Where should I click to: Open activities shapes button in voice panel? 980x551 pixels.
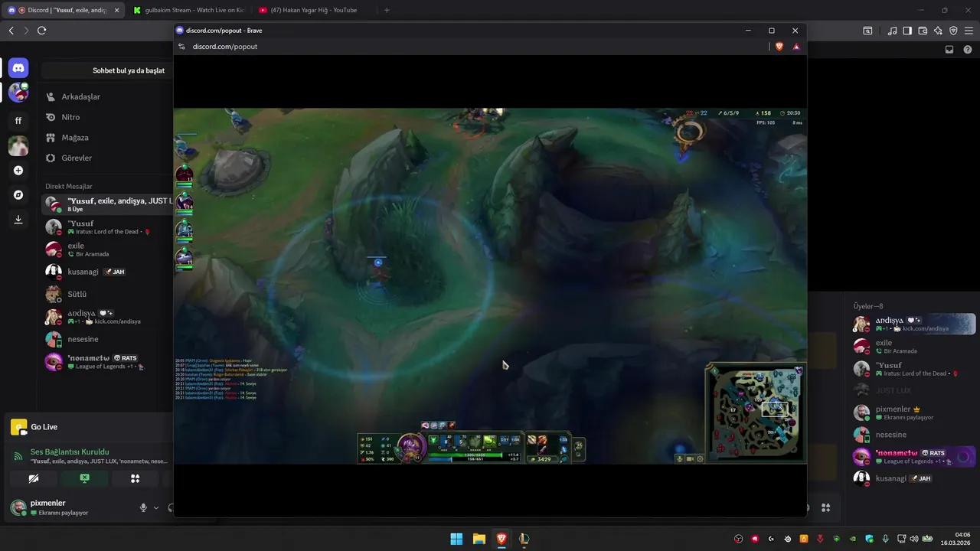[x=135, y=478]
